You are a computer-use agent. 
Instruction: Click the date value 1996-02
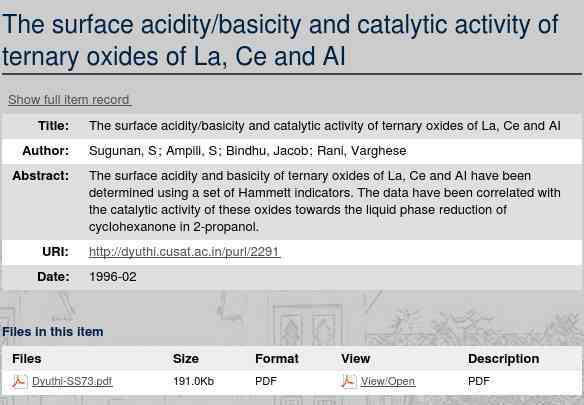(112, 277)
